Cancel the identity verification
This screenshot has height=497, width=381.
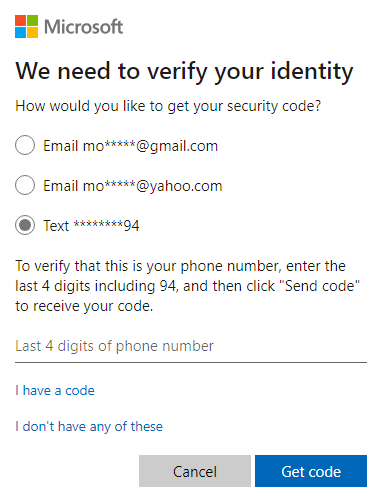(x=195, y=471)
